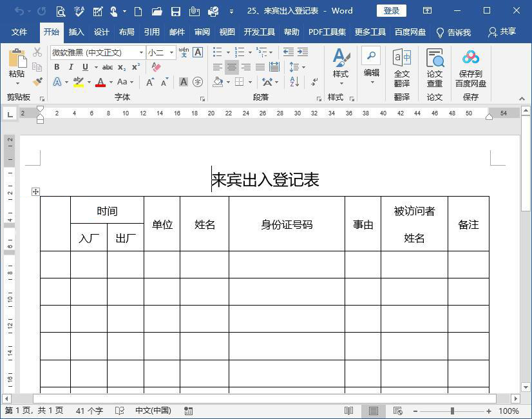Open the font name dropdown
The image size is (532, 419).
[x=141, y=53]
